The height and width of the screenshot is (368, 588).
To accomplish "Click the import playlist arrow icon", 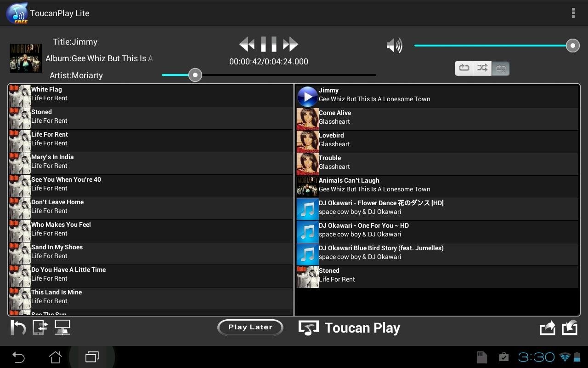I will point(570,328).
